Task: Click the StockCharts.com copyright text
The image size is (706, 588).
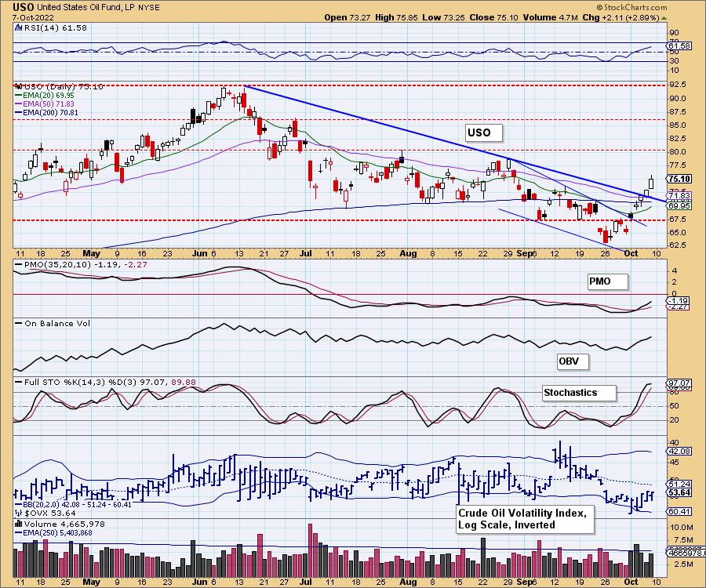Action: [631, 7]
